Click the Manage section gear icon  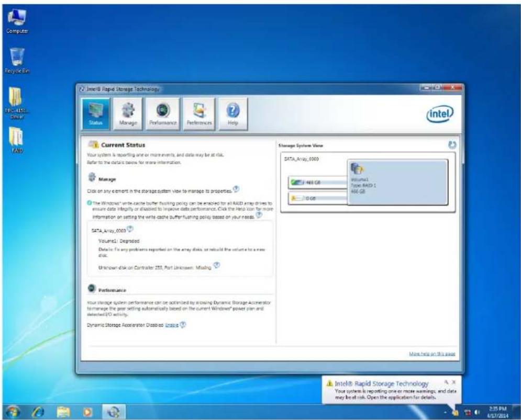pyautogui.click(x=92, y=177)
